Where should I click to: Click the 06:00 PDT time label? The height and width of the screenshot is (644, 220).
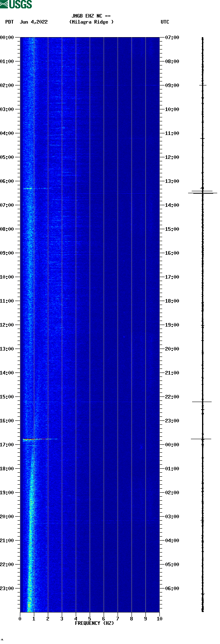click(7, 181)
